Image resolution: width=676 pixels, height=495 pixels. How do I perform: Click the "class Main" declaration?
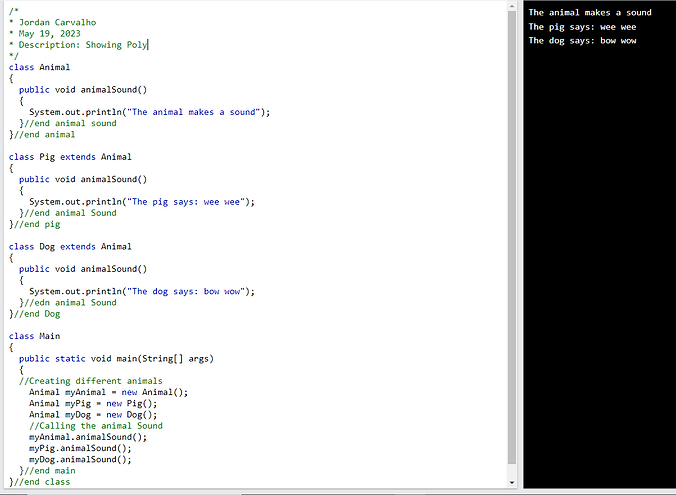(34, 336)
